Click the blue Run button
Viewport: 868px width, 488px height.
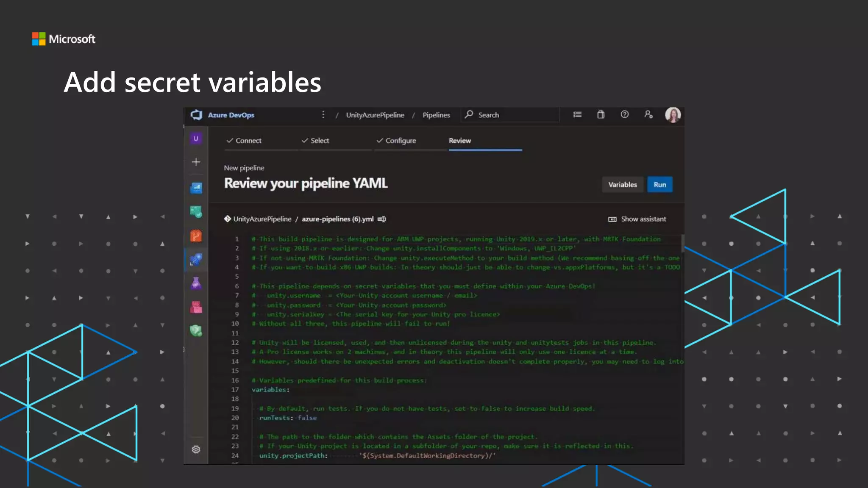coord(660,185)
